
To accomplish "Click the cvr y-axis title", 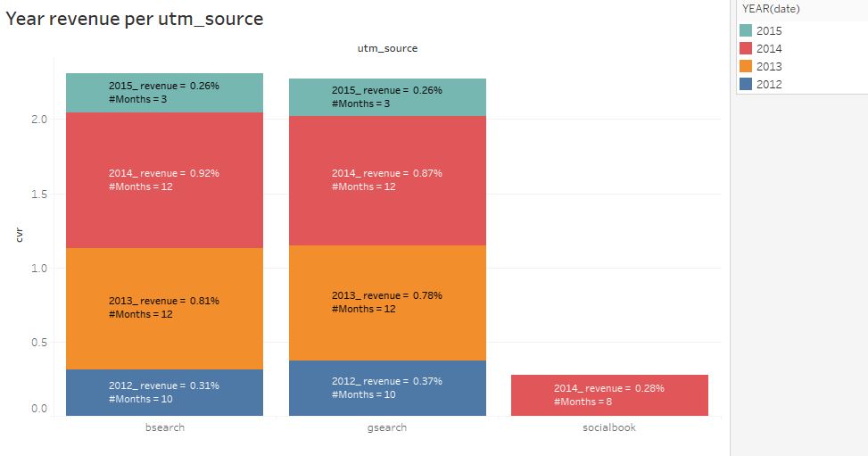I will [x=19, y=236].
